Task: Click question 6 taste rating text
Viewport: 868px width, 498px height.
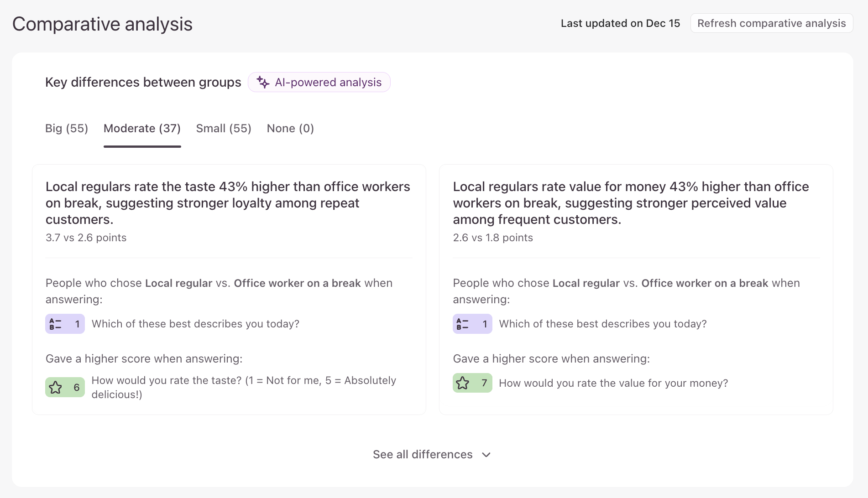Action: tap(244, 387)
